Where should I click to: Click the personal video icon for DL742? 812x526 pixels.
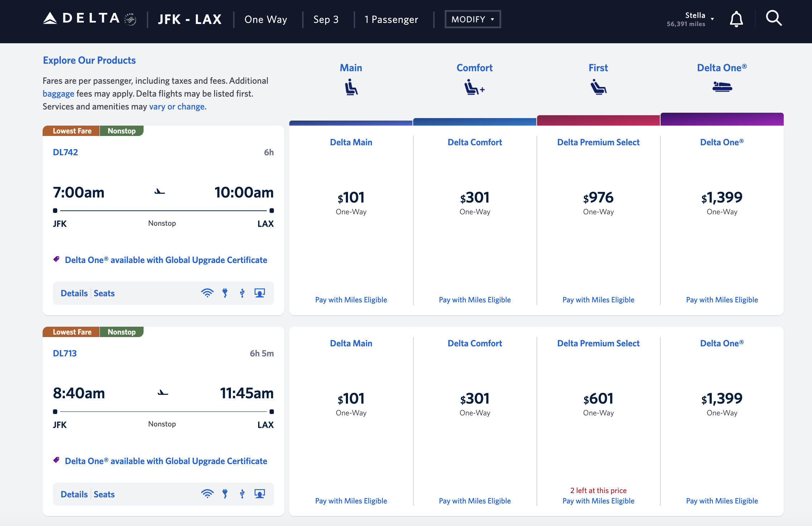260,293
